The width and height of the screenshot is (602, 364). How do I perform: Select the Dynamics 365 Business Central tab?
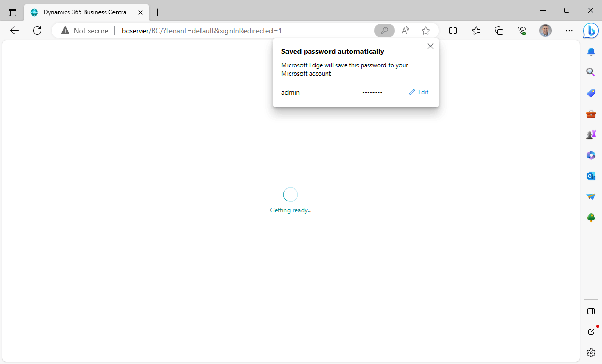click(86, 12)
